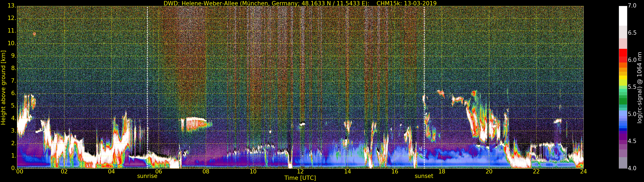
Task: Click the colorbar tick label '5.0'
Action: point(632,114)
